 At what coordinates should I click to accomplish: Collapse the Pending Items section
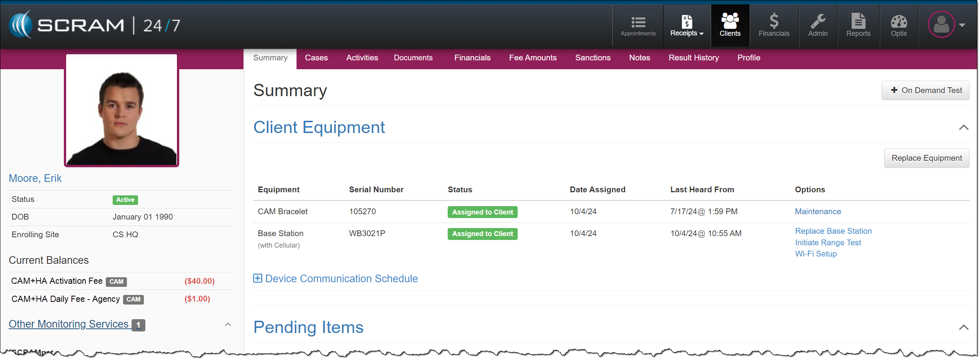963,328
